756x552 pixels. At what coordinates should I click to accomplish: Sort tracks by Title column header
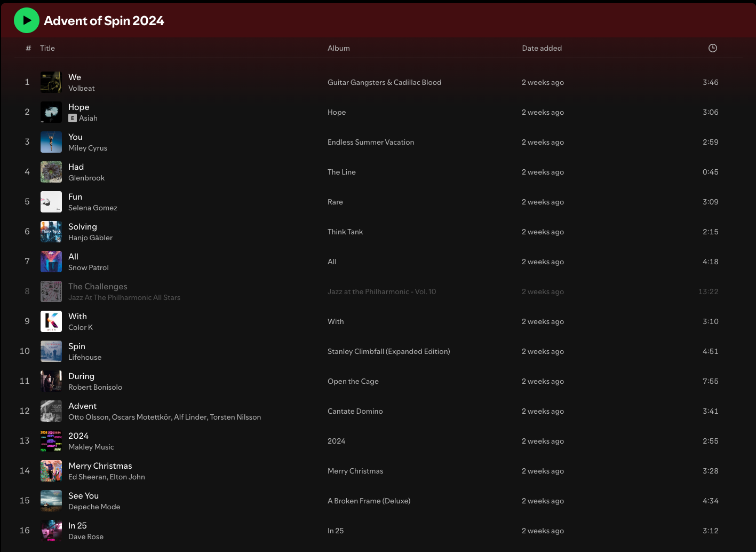(47, 48)
